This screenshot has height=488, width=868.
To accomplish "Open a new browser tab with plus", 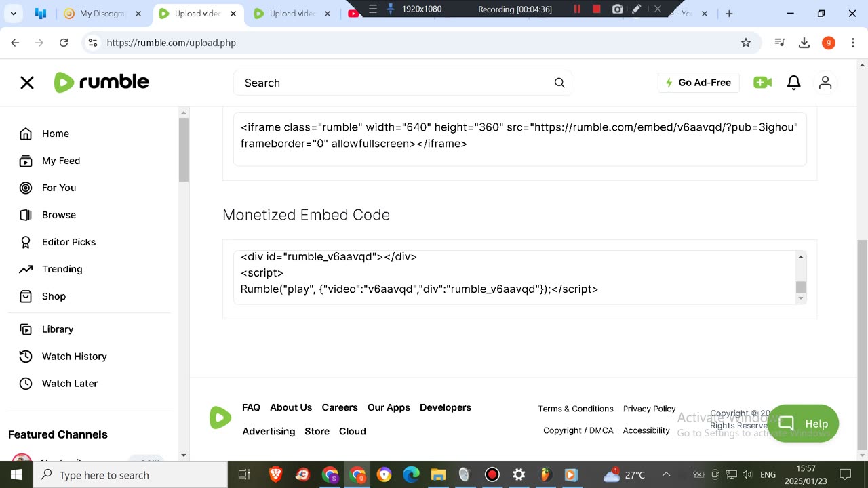I will (729, 14).
